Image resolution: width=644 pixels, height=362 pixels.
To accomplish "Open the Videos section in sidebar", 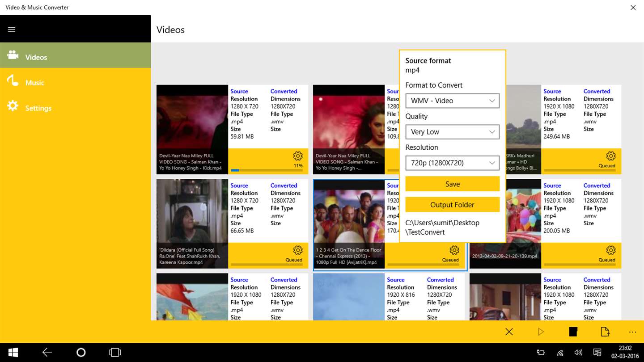I will tap(75, 55).
